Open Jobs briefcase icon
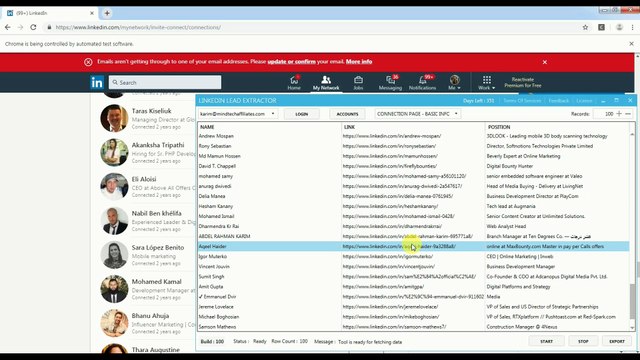 click(358, 82)
